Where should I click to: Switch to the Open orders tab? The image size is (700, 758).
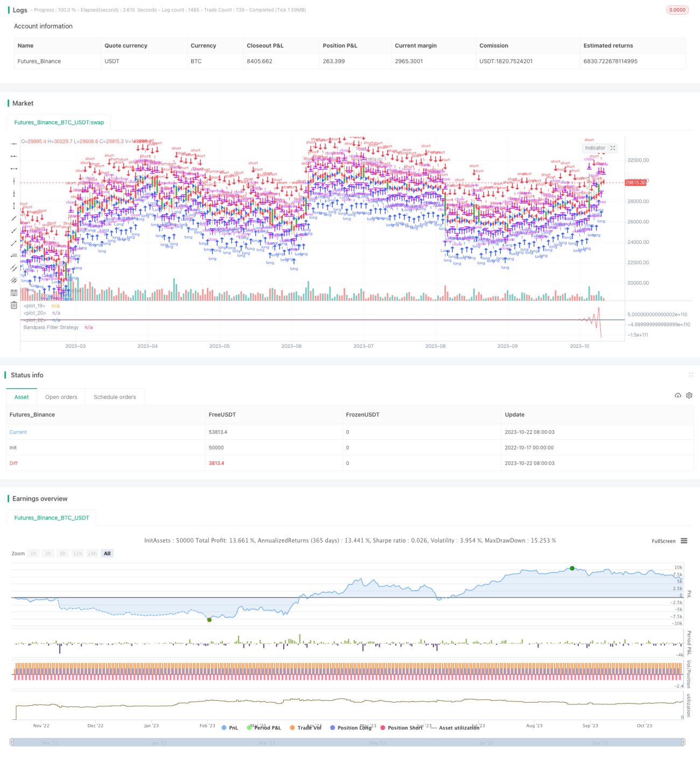pos(61,397)
